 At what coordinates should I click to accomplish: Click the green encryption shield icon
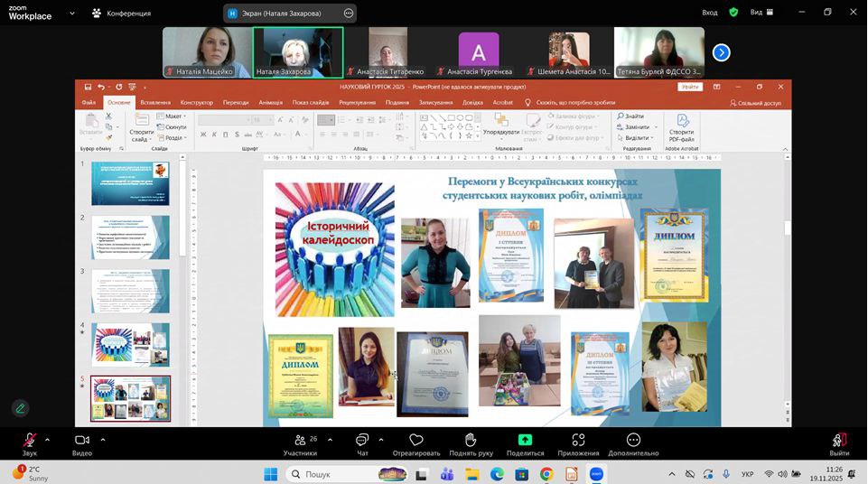(x=733, y=13)
